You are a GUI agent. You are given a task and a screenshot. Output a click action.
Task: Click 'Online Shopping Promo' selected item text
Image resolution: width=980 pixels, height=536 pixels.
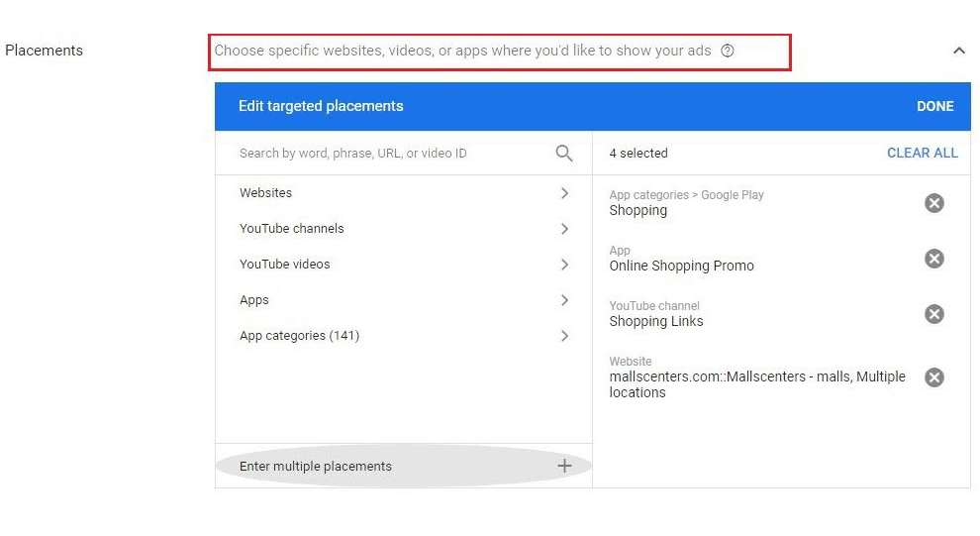coord(681,266)
